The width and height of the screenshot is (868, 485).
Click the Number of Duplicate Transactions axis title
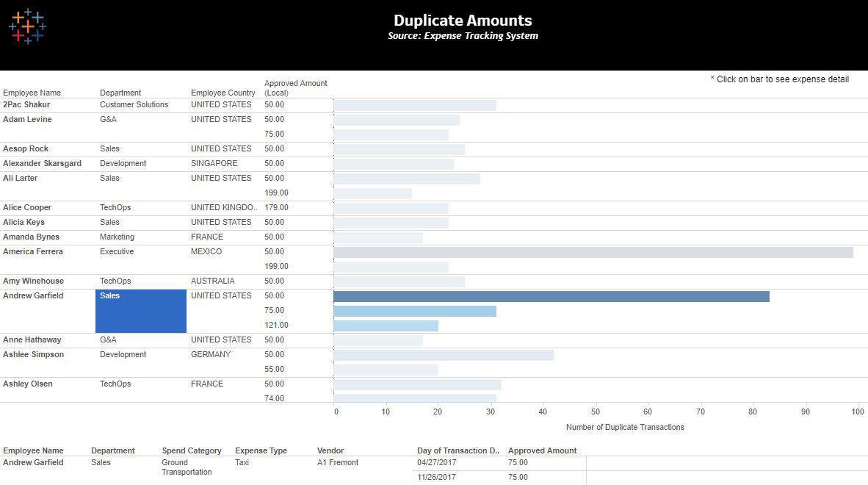[625, 427]
